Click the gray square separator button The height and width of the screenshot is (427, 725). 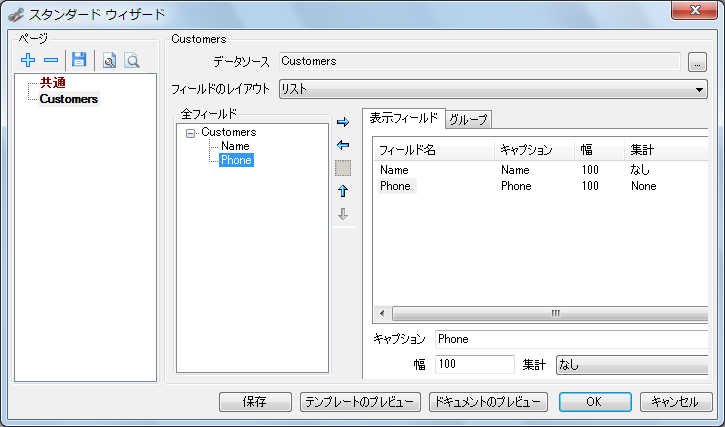[343, 168]
